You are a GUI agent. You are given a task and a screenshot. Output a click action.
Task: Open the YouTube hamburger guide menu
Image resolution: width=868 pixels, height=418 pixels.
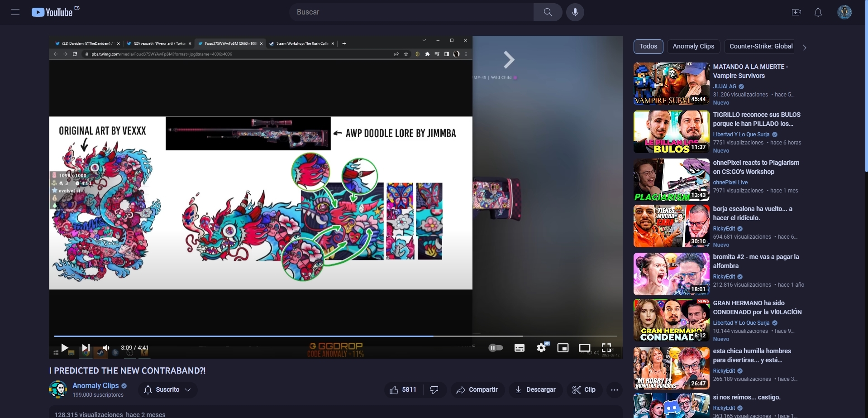tap(15, 12)
